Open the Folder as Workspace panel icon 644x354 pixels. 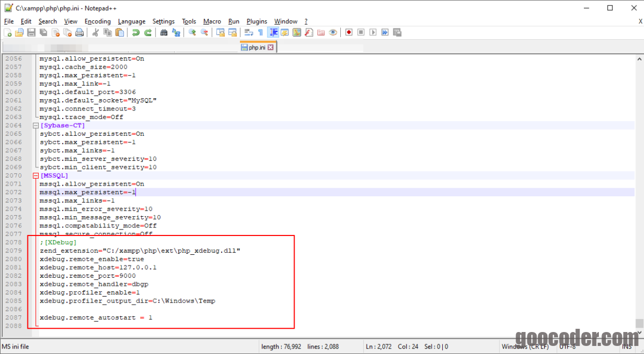pos(320,32)
